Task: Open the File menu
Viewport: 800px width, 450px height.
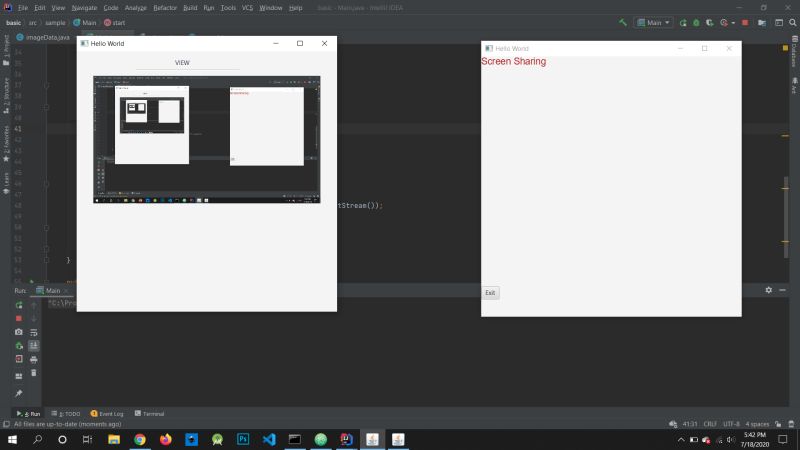Action: pos(23,8)
